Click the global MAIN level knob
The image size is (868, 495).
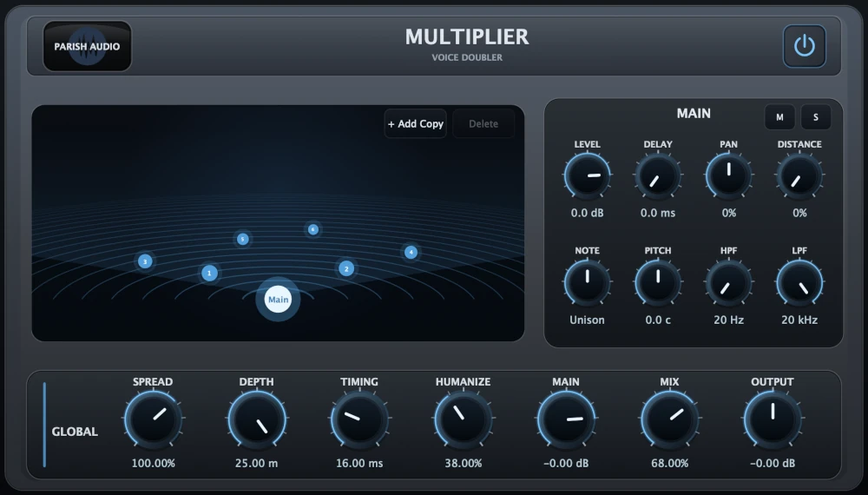coord(566,419)
